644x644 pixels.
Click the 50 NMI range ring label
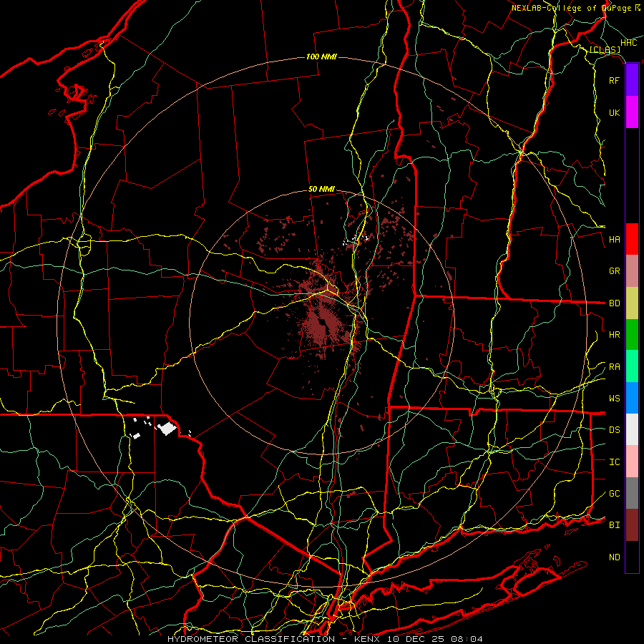pyautogui.click(x=321, y=190)
